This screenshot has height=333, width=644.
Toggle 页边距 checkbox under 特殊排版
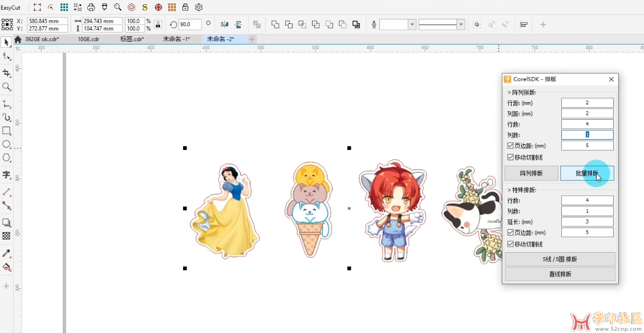[x=510, y=233]
